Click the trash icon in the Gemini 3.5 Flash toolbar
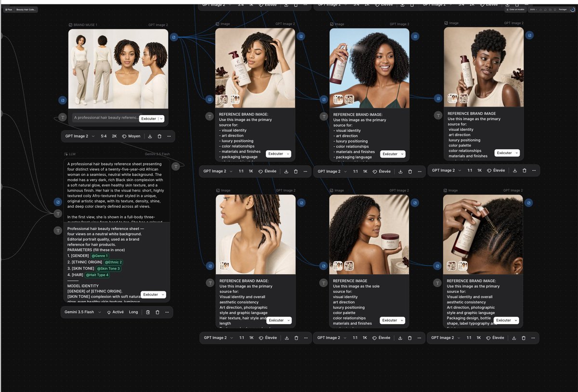Screen dimensions: 578x392 [158, 312]
